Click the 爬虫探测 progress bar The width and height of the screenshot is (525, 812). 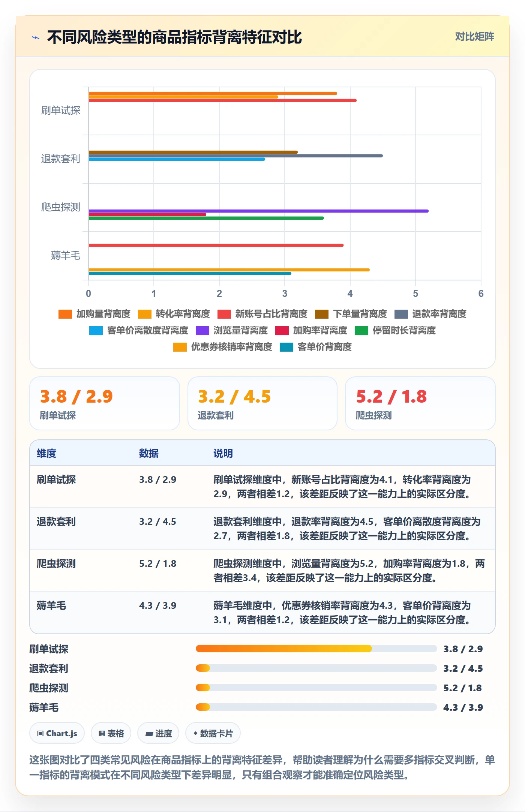pos(316,688)
